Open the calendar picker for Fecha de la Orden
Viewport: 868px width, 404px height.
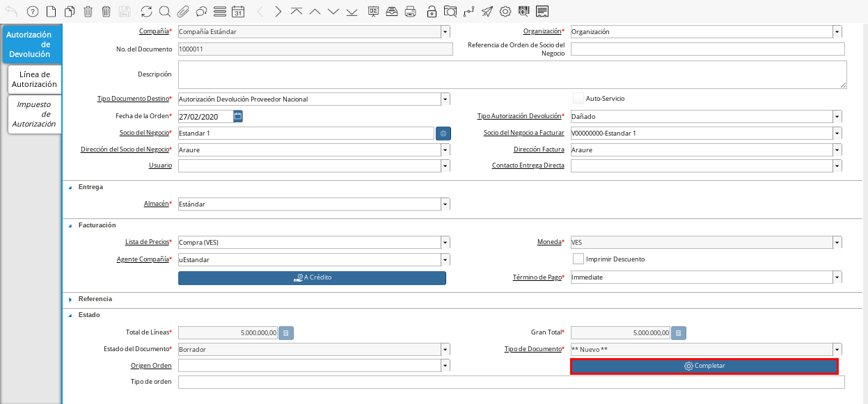[x=238, y=116]
